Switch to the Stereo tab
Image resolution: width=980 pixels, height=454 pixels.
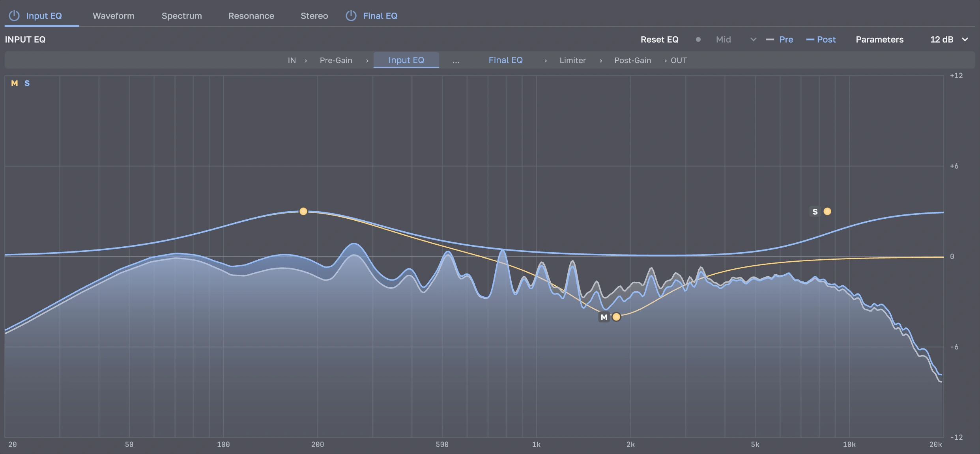[x=314, y=16]
